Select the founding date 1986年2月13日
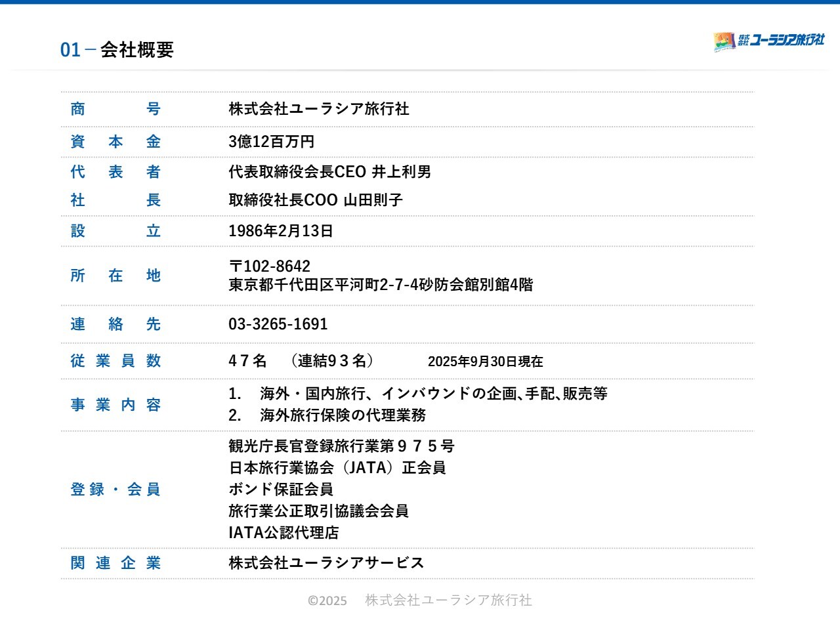 click(x=280, y=231)
